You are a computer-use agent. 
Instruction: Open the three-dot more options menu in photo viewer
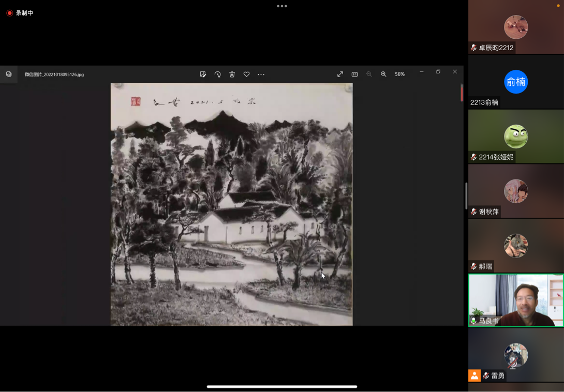(261, 74)
